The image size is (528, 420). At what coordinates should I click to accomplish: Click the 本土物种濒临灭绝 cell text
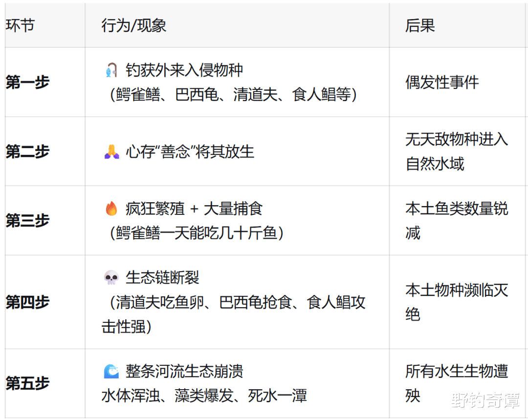click(457, 302)
